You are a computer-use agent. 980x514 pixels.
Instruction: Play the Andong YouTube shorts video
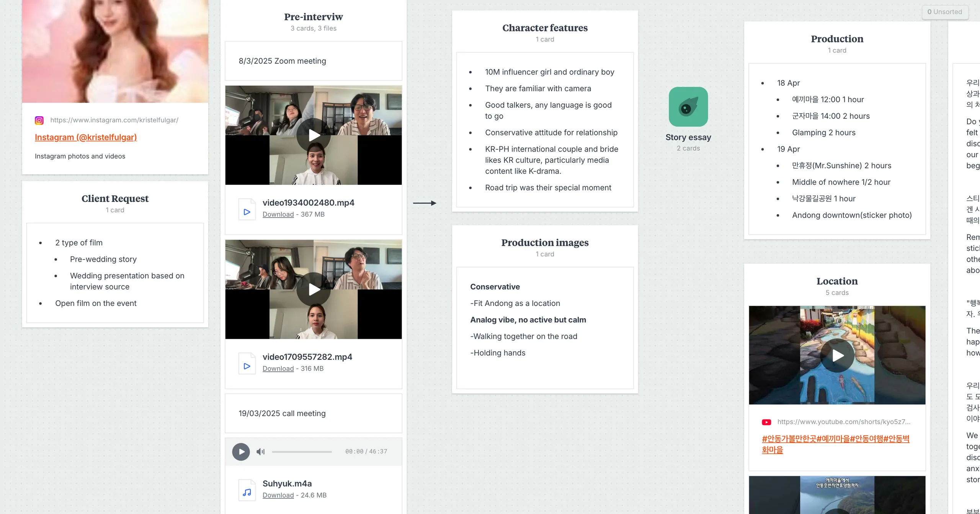tap(837, 355)
